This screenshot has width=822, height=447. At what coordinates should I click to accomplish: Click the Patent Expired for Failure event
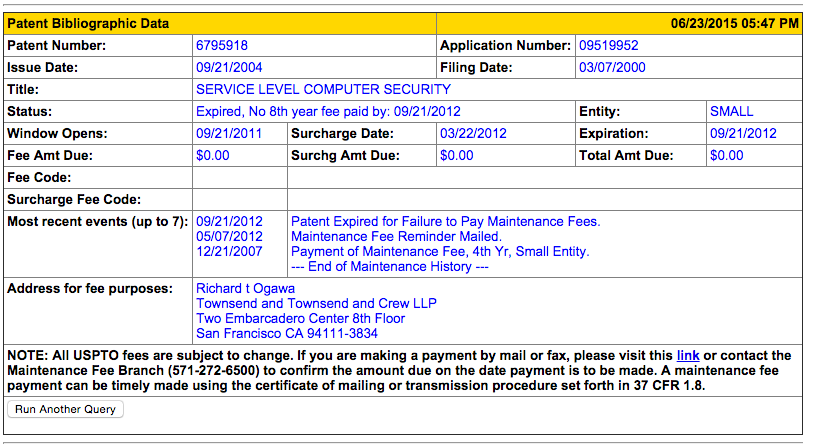tap(445, 221)
